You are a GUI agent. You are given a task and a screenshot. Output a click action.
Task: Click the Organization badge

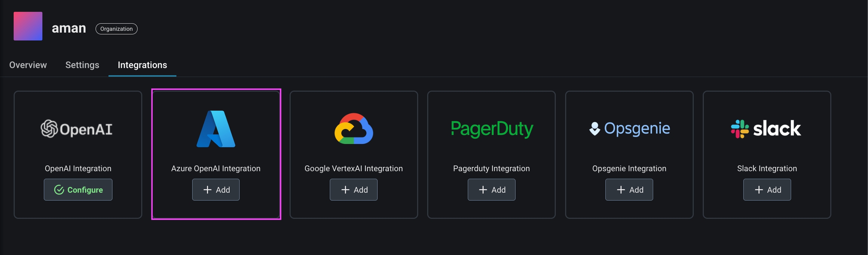point(116,29)
